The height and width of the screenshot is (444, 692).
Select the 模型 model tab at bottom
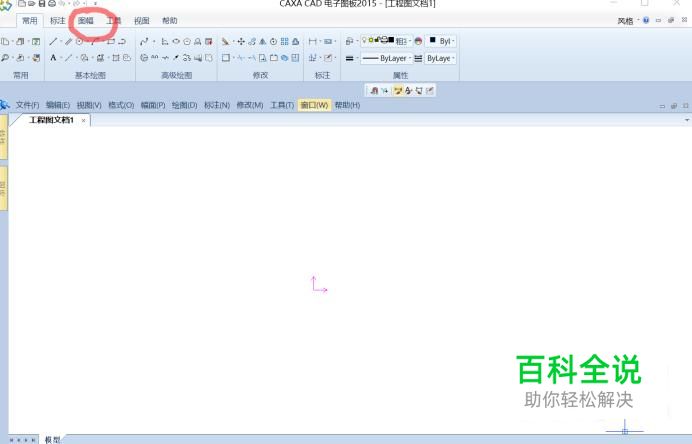pyautogui.click(x=52, y=440)
